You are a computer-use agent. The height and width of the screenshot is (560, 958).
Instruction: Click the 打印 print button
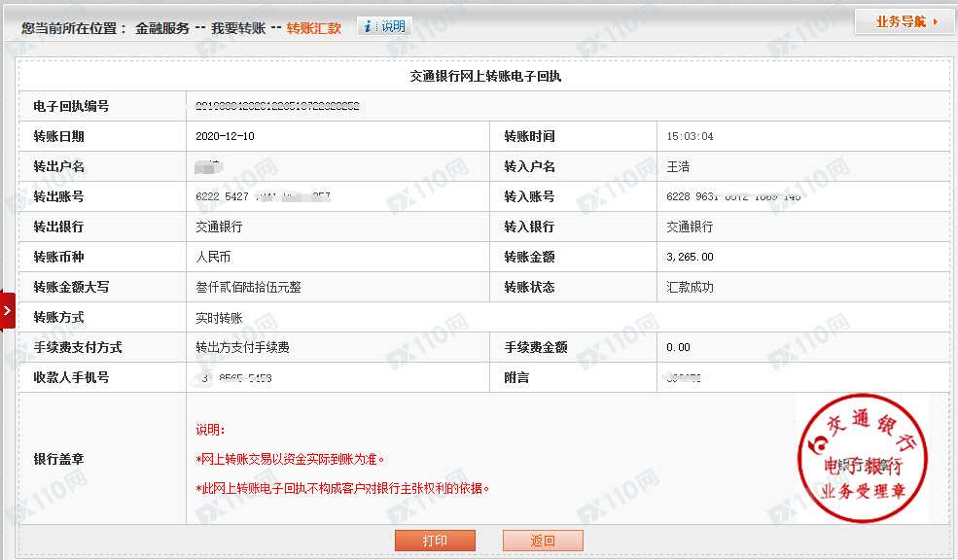(435, 541)
